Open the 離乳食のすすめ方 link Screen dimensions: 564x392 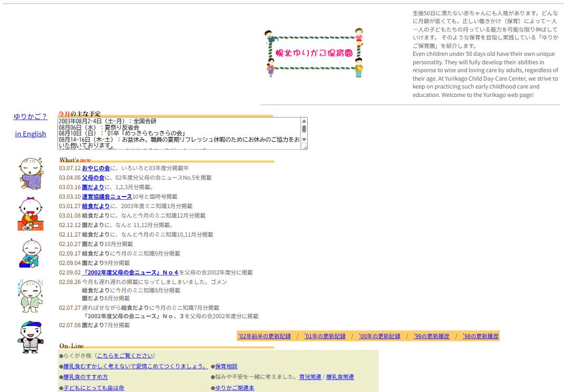pyautogui.click(x=85, y=377)
